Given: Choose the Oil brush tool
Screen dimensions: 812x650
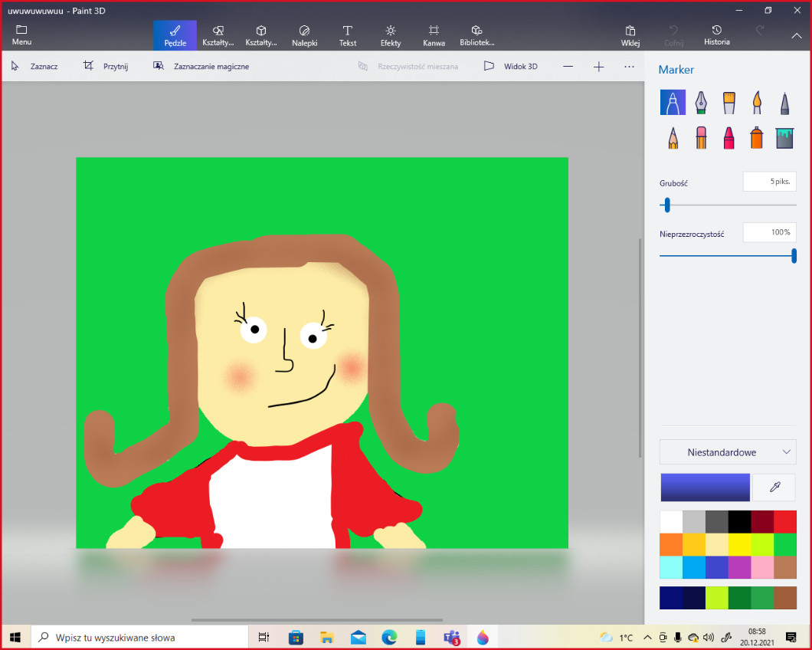Looking at the screenshot, I should (729, 102).
